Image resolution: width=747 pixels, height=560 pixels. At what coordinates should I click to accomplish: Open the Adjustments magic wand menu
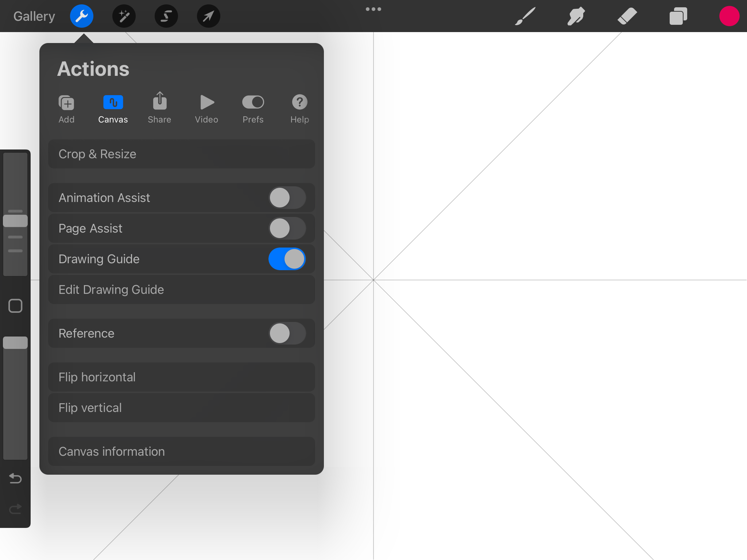pyautogui.click(x=124, y=16)
